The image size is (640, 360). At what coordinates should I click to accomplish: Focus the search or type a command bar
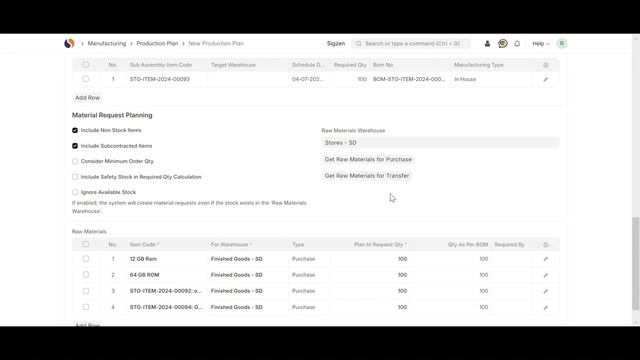pyautogui.click(x=411, y=44)
